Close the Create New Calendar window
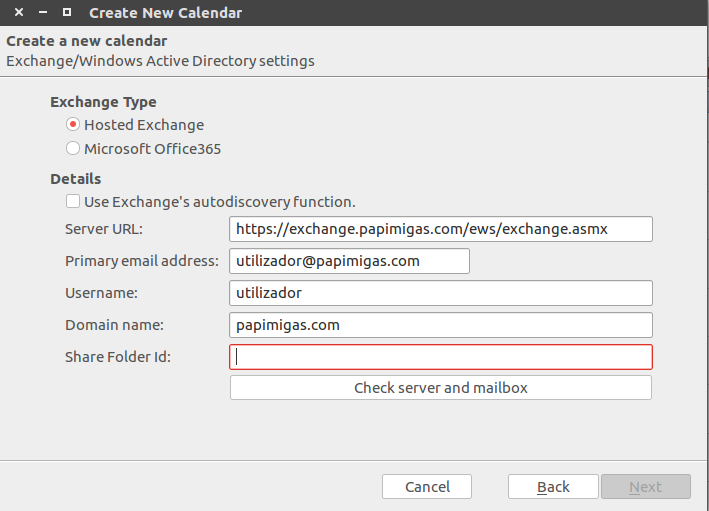The image size is (709, 511). pos(19,13)
